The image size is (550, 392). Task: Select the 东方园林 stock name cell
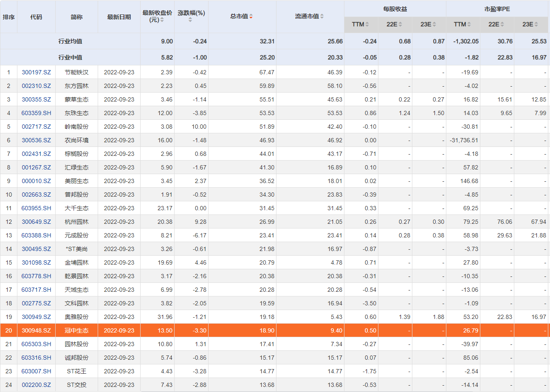tap(76, 86)
